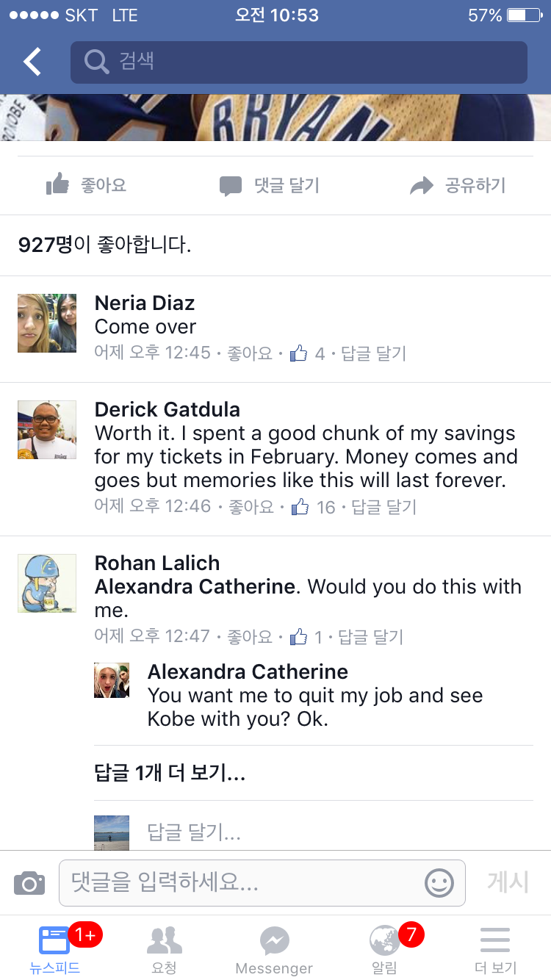The height and width of the screenshot is (980, 551).
Task: Toggle 좋아요 on Derick Gatdula's comment
Action: [x=251, y=506]
